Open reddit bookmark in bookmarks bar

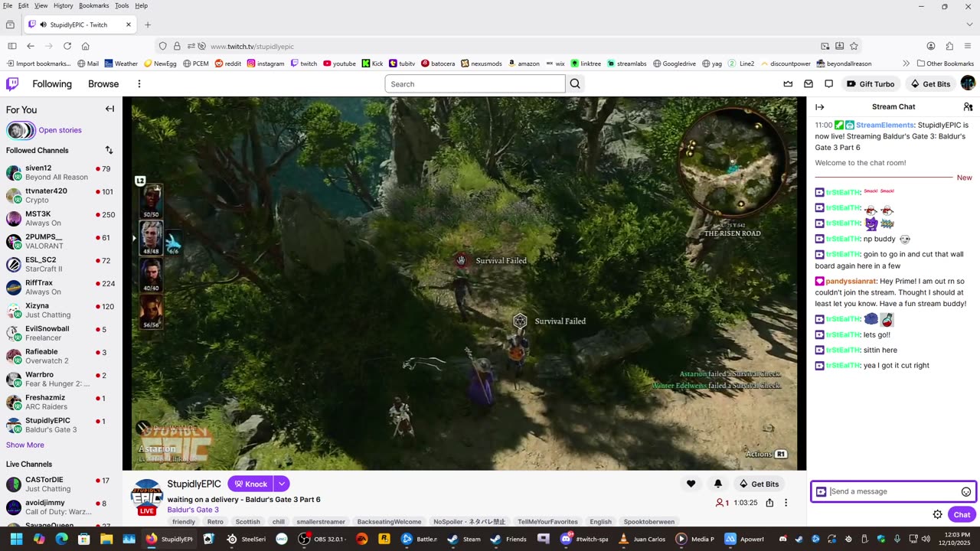click(228, 64)
